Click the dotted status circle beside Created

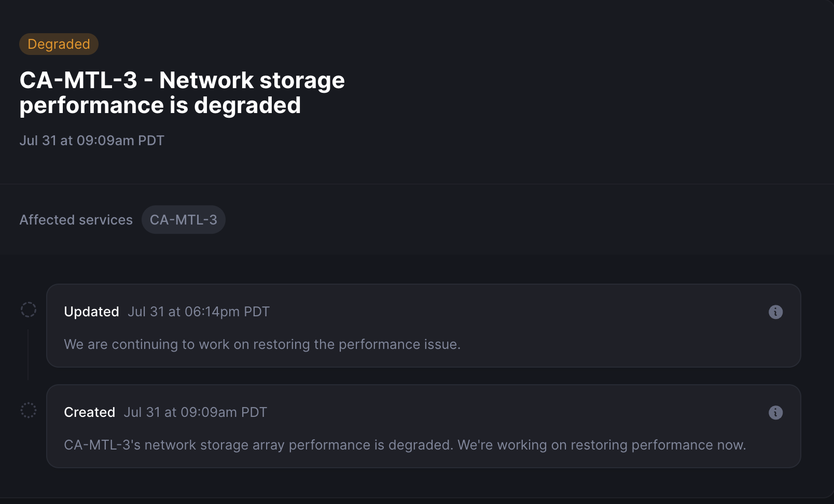click(x=29, y=410)
